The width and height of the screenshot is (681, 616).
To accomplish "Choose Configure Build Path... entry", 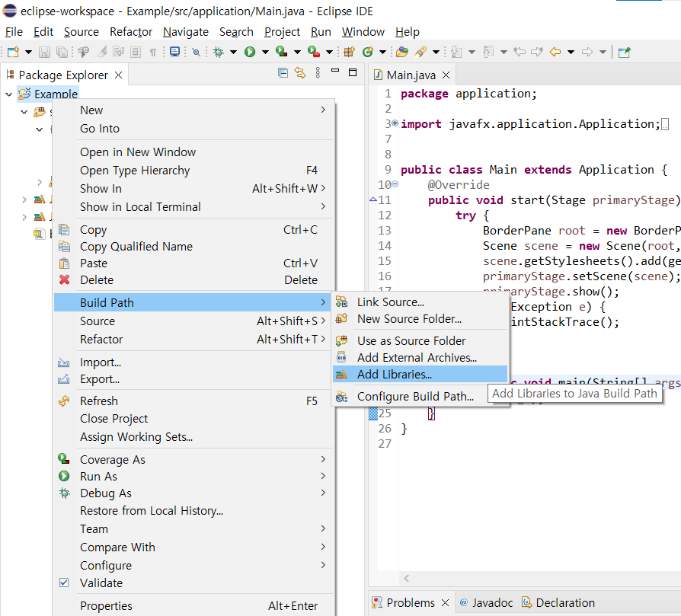I will (420, 397).
